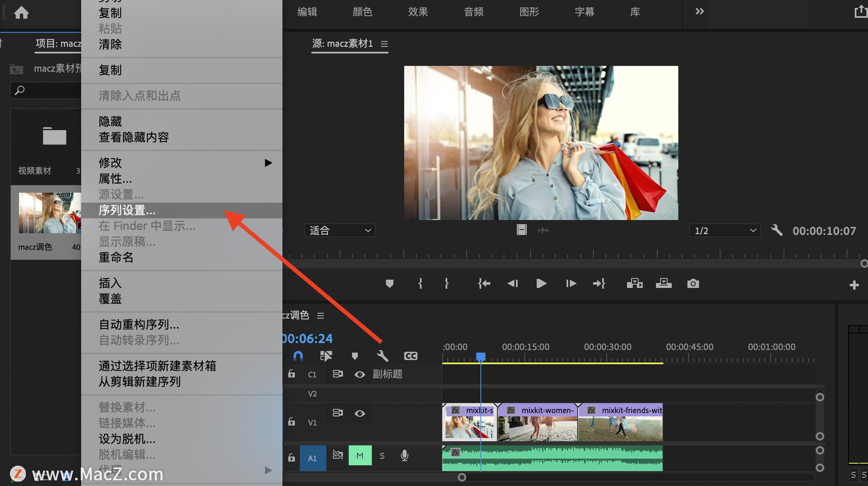Select 序列设置 from the context menu
Screen dimensions: 868x486
(x=127, y=210)
